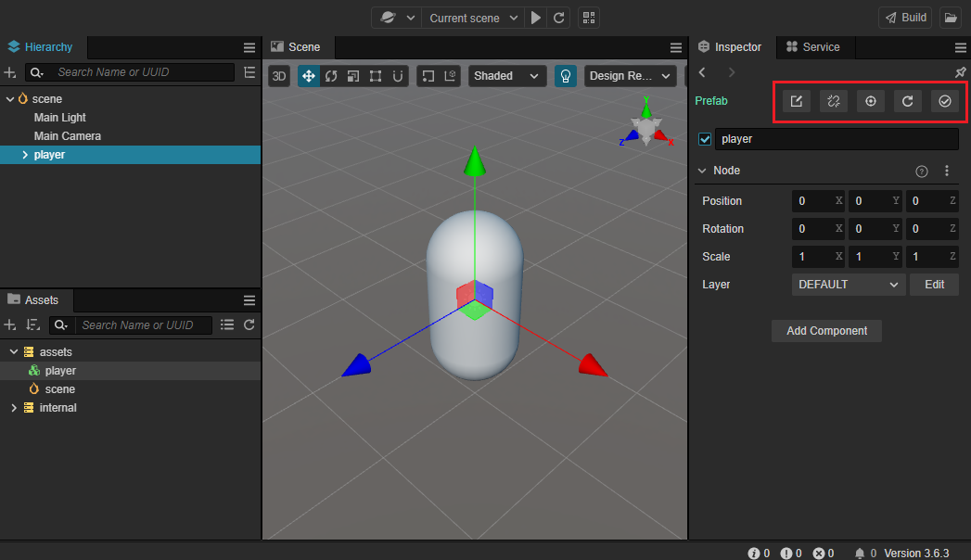
Task: Switch to the Service tab
Action: click(812, 47)
